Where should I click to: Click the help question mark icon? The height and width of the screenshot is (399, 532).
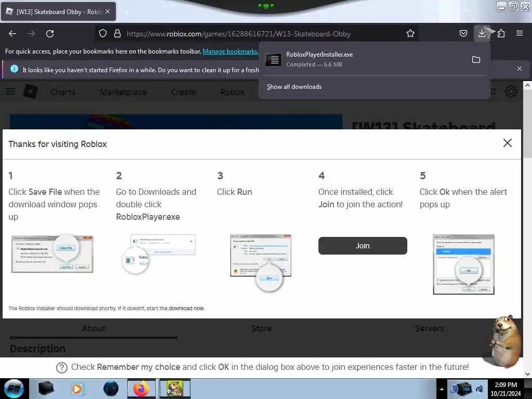click(x=62, y=368)
